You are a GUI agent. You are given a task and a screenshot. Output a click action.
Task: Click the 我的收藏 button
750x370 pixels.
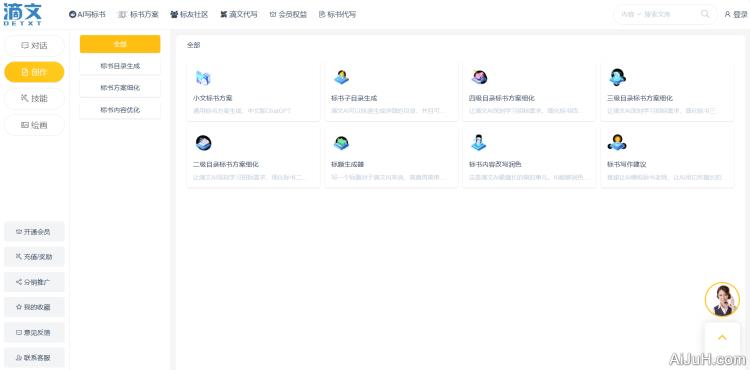coord(34,307)
